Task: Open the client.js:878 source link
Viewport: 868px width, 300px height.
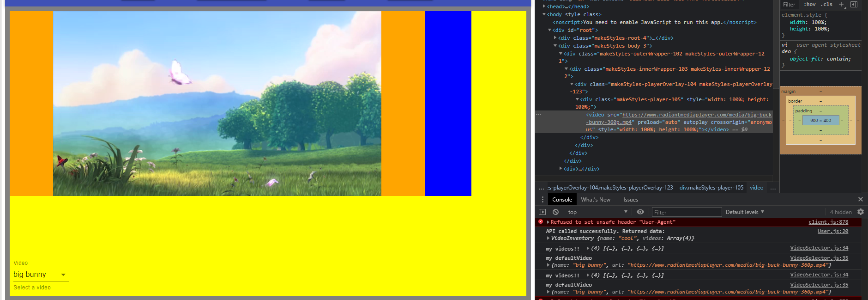Action: tap(828, 222)
